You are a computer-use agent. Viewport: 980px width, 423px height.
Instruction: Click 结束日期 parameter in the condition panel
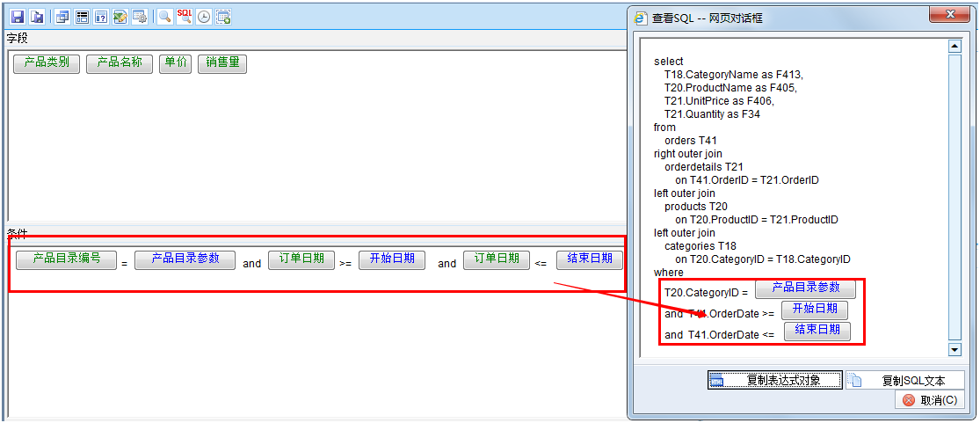coord(590,259)
